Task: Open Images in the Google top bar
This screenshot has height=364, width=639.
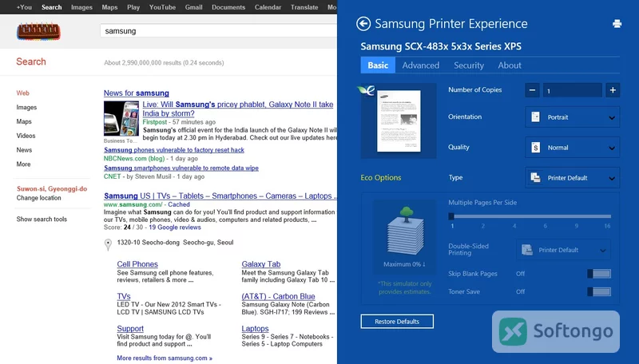Action: pos(81,7)
